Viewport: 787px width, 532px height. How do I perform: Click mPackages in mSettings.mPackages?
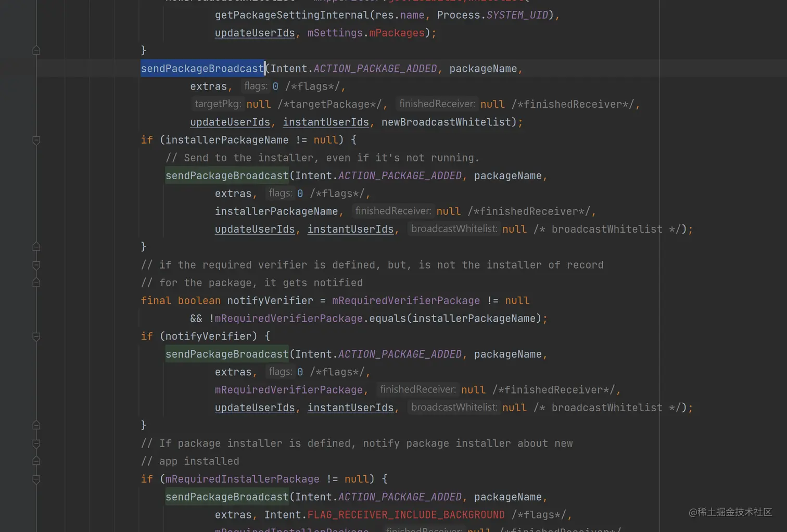[397, 33]
